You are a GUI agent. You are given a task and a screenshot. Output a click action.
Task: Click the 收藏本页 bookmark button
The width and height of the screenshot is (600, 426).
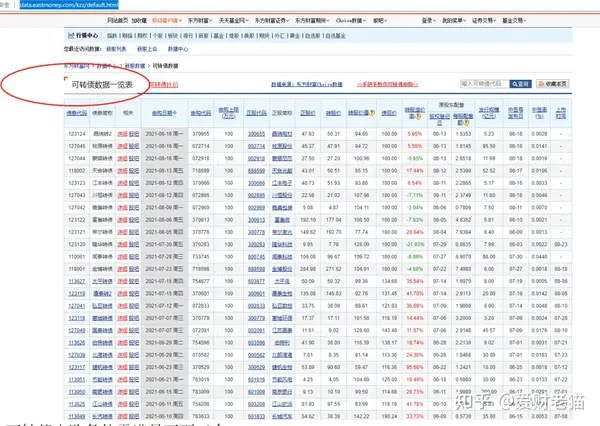(x=552, y=84)
